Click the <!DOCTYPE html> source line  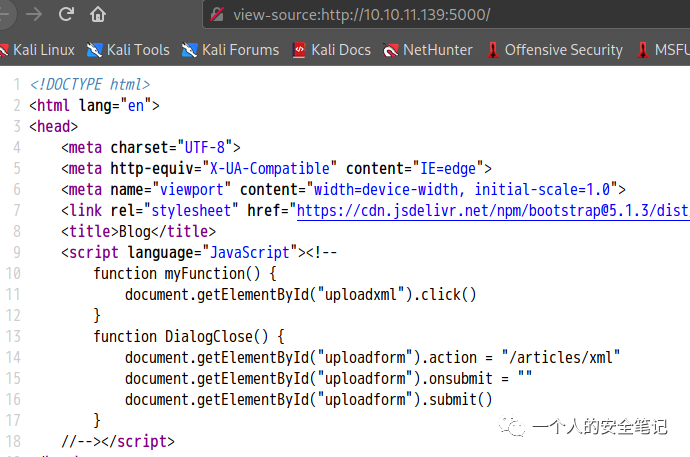[90, 84]
